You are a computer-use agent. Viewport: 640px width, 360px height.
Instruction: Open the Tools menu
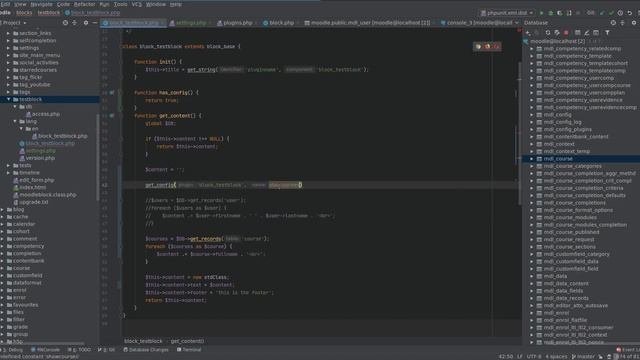click(x=120, y=4)
